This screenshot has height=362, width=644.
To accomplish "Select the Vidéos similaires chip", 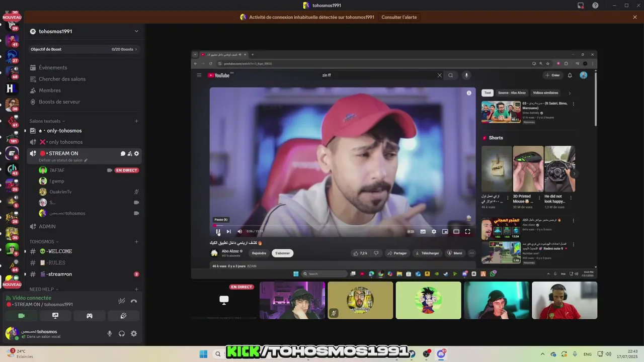I will pyautogui.click(x=545, y=93).
